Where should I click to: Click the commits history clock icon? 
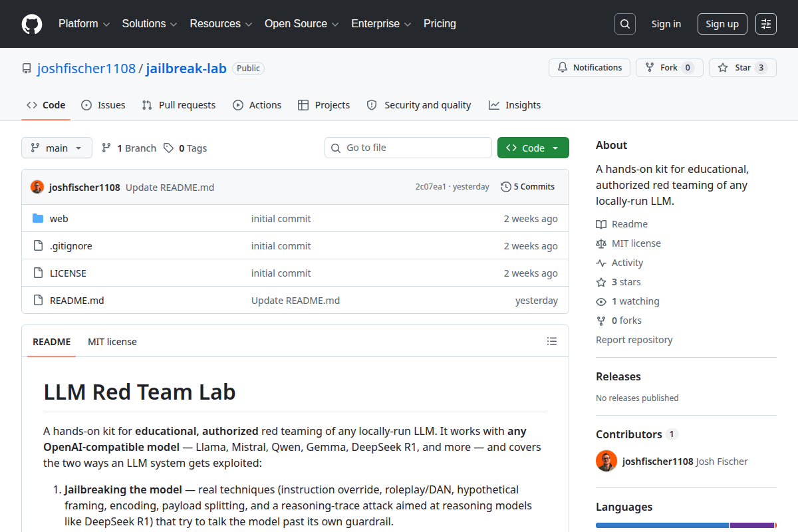point(506,187)
